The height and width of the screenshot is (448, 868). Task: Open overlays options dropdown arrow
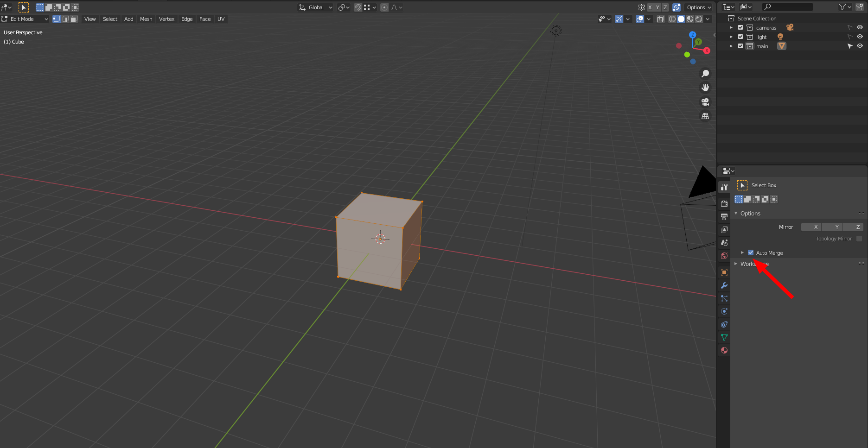[649, 19]
